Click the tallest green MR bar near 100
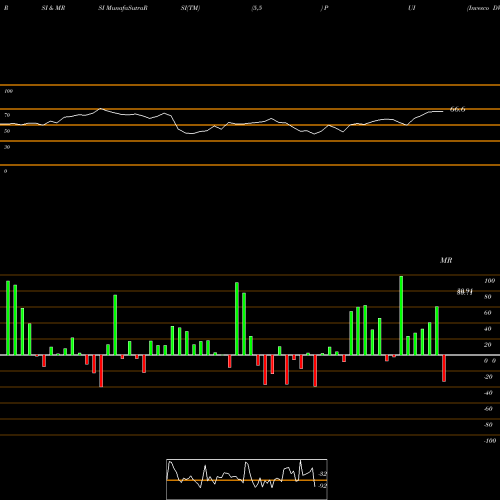500x500 pixels. tap(401, 315)
